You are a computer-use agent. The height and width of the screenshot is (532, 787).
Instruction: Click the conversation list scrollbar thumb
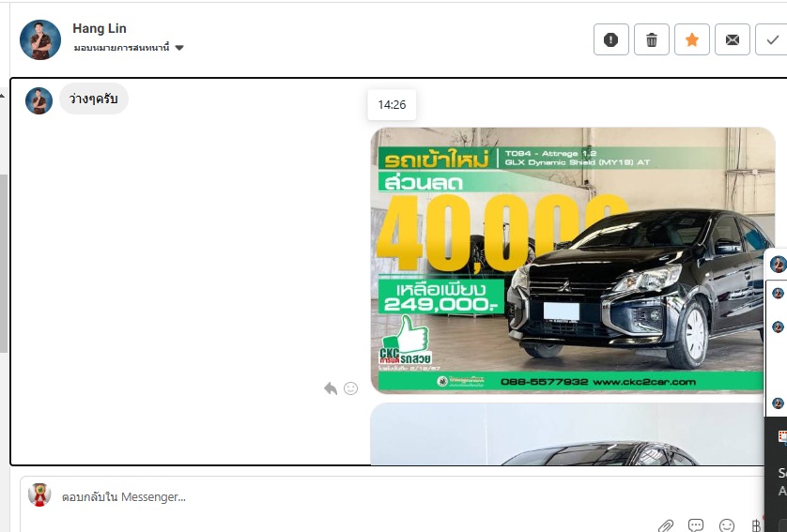[x=4, y=263]
